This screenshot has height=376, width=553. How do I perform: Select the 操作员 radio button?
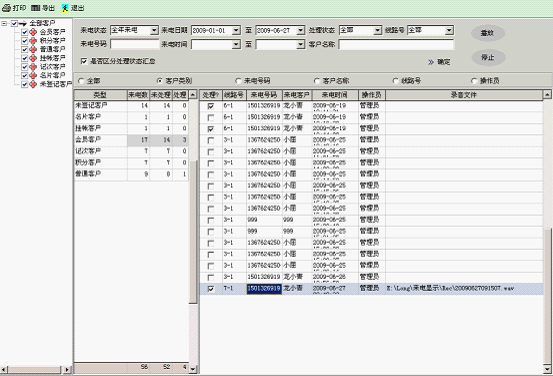coord(474,81)
